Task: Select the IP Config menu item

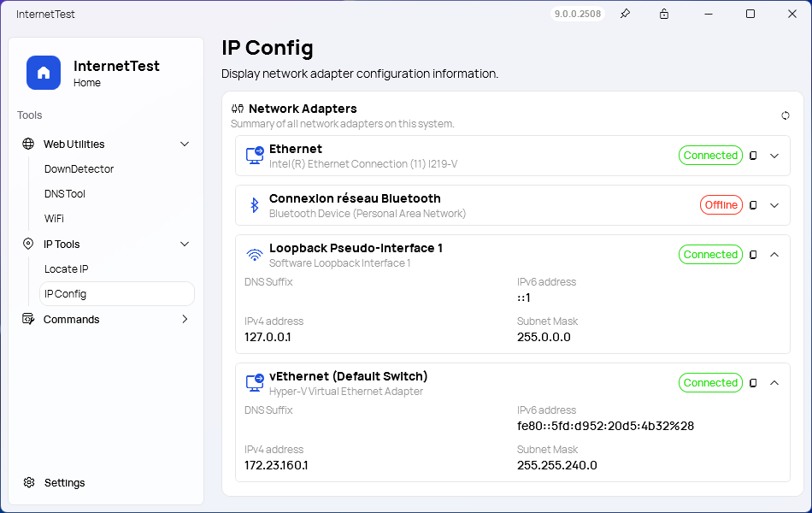Action: point(117,294)
